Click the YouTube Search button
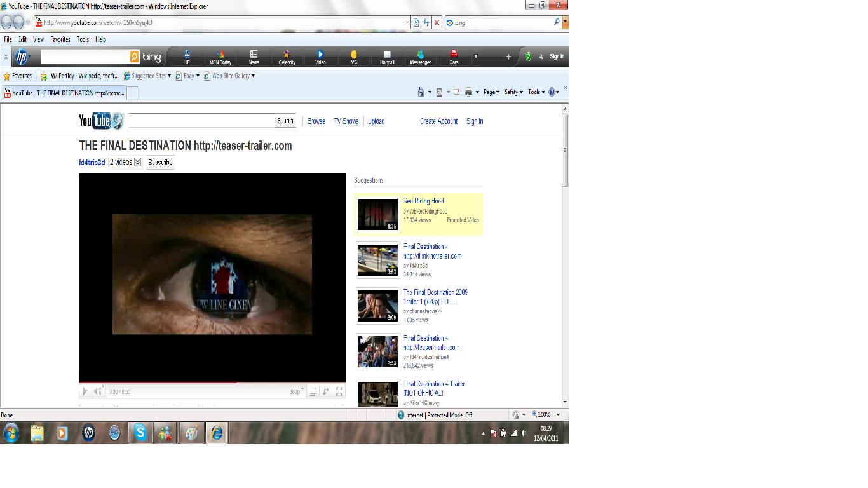868x488 pixels. pyautogui.click(x=285, y=121)
